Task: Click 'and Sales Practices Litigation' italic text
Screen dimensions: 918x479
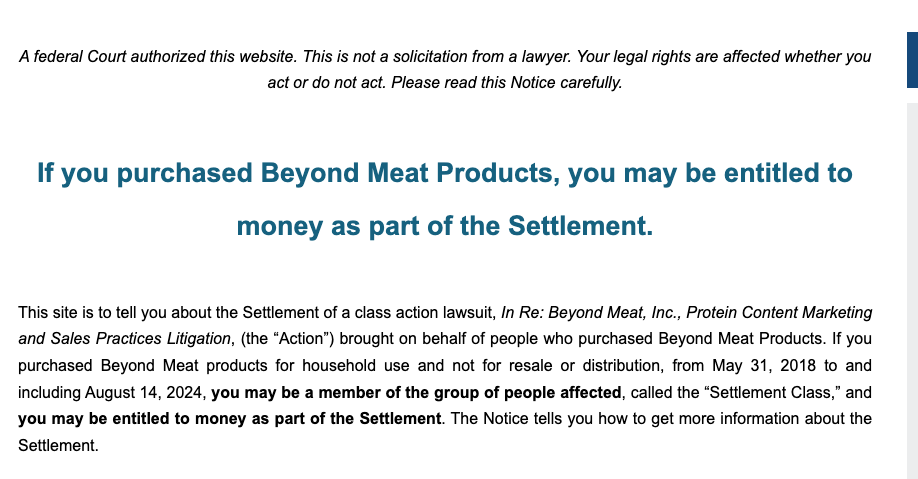Action: click(125, 339)
